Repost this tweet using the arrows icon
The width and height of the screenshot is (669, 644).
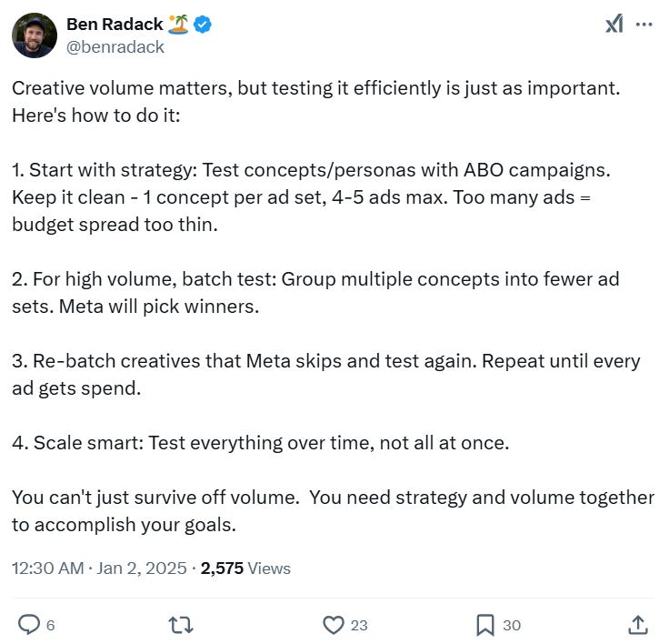181,624
